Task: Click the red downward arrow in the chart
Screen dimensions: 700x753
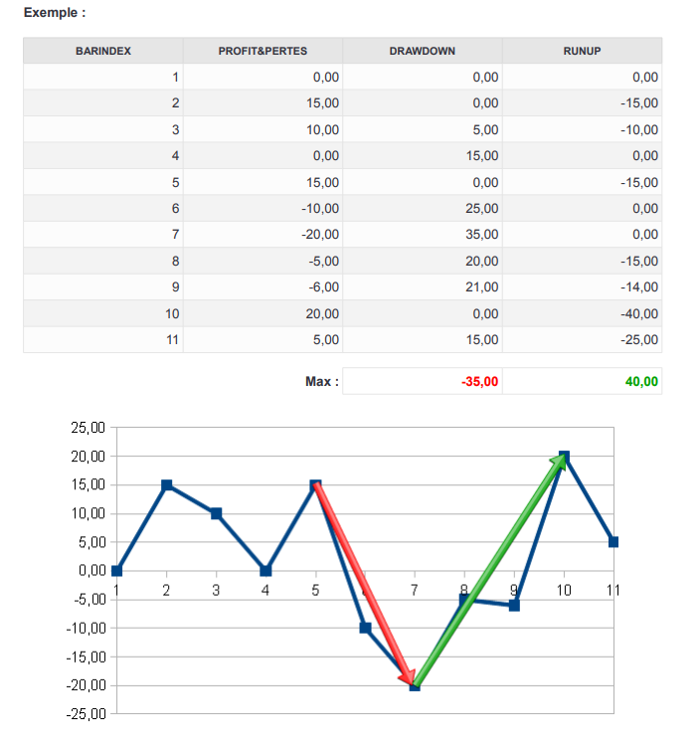Action: pyautogui.click(x=362, y=584)
